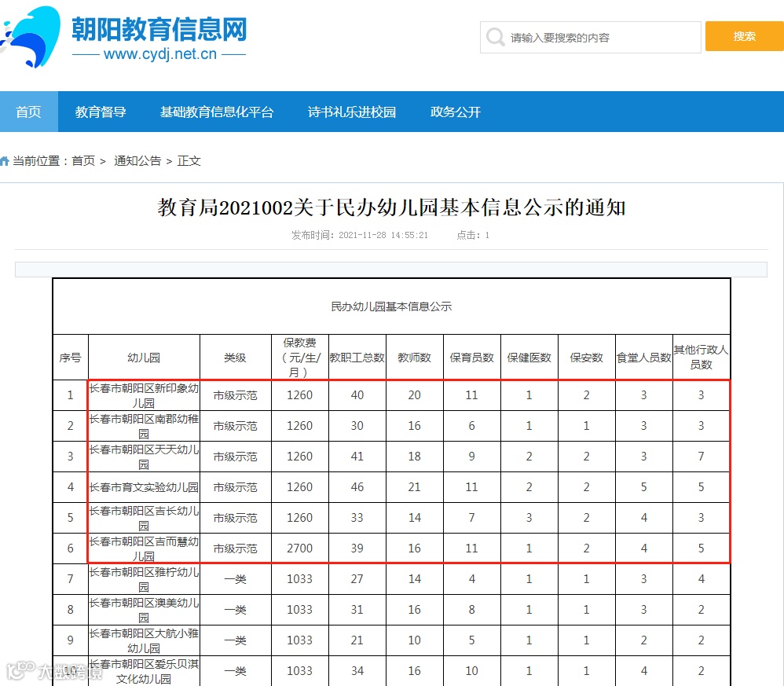Image resolution: width=784 pixels, height=686 pixels.
Task: Open the 教育督导 navigation tab
Action: (x=101, y=112)
